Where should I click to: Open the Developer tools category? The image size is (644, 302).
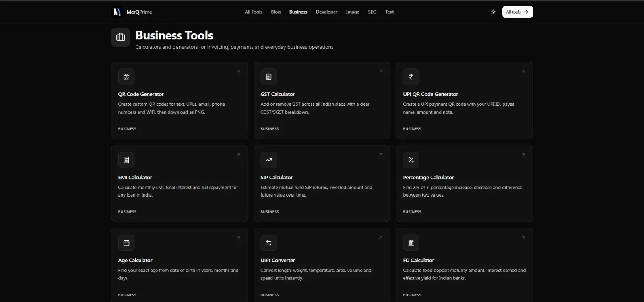326,12
